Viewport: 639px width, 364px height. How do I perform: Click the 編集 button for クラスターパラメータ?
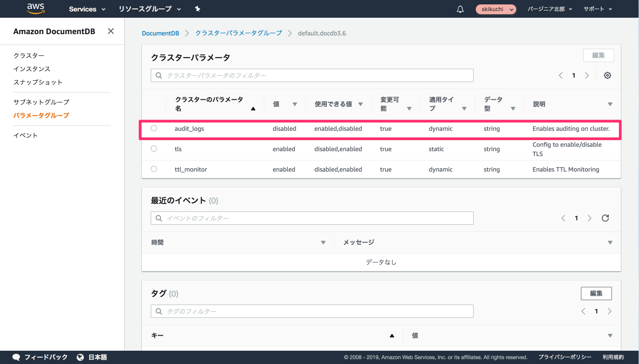click(598, 55)
